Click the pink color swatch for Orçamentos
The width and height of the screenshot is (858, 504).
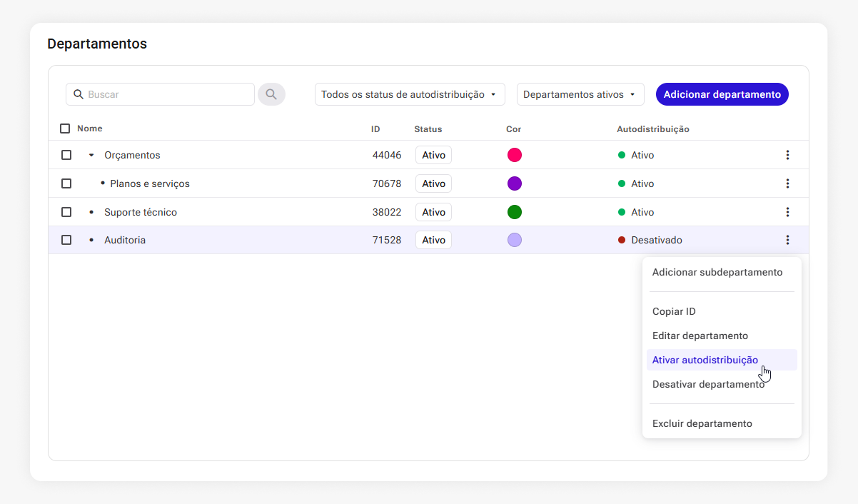(514, 155)
